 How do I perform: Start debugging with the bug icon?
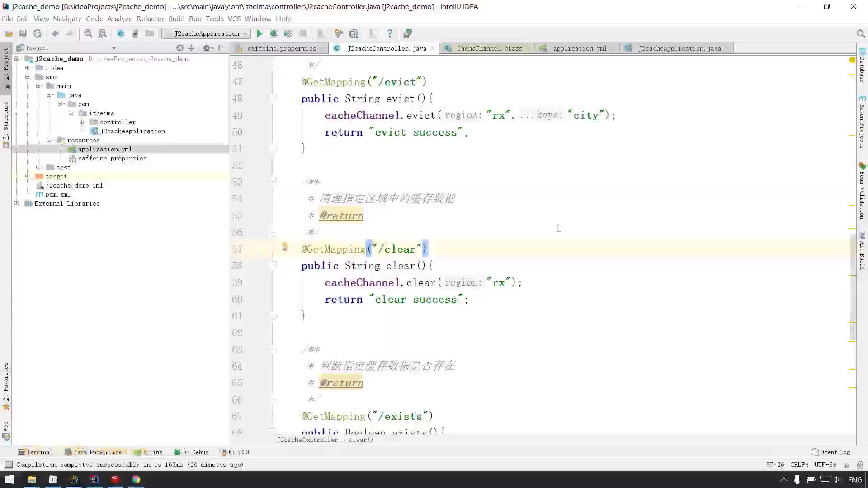[x=274, y=33]
